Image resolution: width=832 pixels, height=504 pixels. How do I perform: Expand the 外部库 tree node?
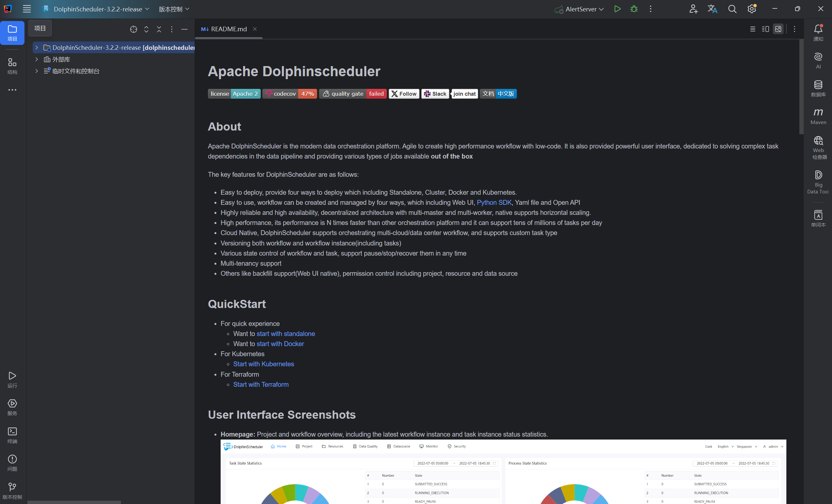36,59
